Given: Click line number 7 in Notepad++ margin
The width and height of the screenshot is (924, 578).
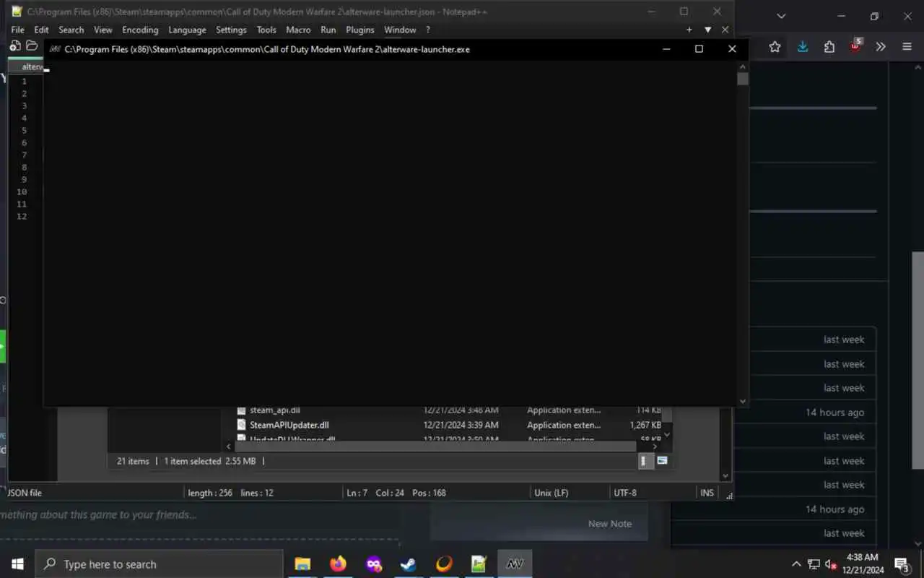Looking at the screenshot, I should pos(24,155).
